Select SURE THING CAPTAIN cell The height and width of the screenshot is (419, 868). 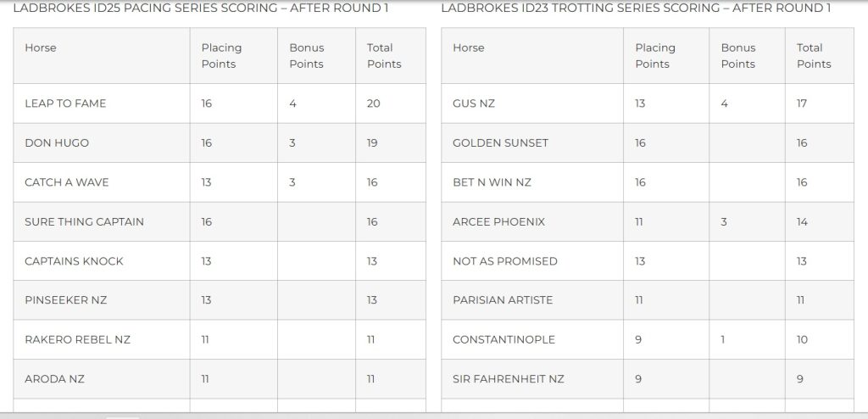[84, 221]
